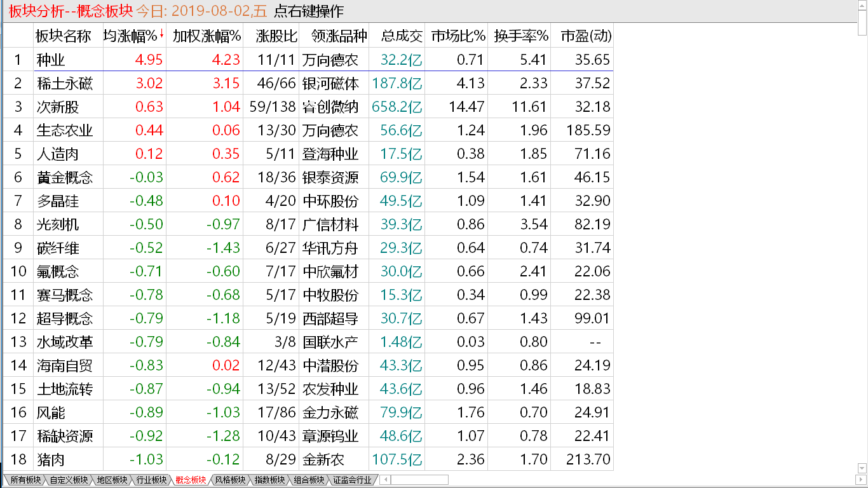Click leading stock 中欣氟材
Image resolution: width=868 pixels, height=488 pixels.
coord(330,271)
